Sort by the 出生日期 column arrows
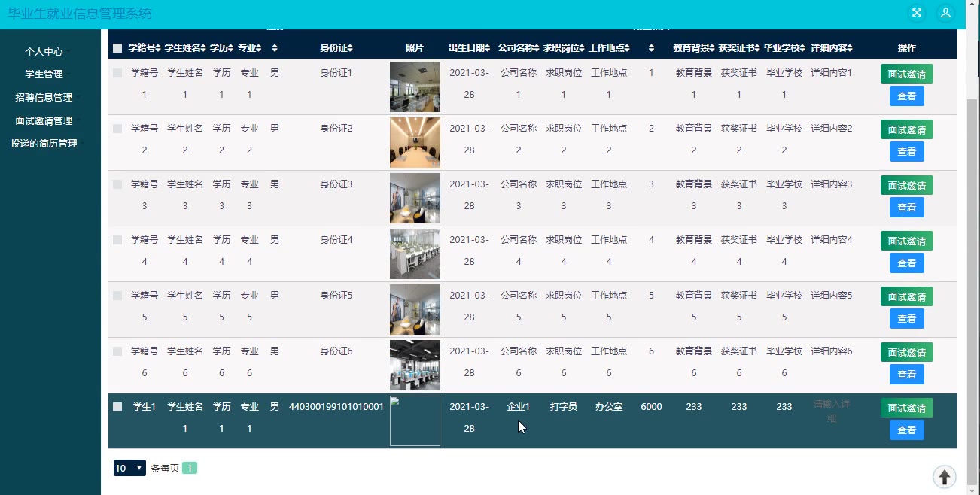 coord(487,48)
